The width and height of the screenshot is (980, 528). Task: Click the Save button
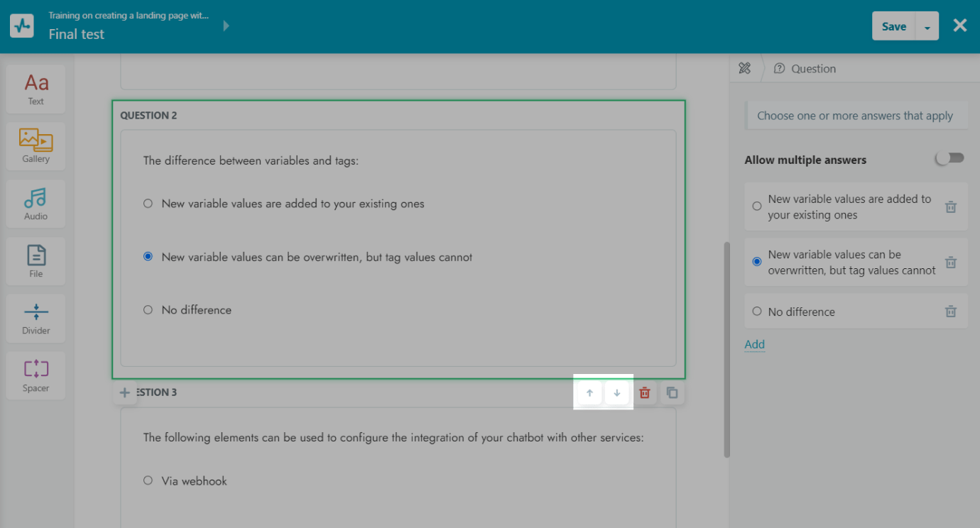pos(893,26)
